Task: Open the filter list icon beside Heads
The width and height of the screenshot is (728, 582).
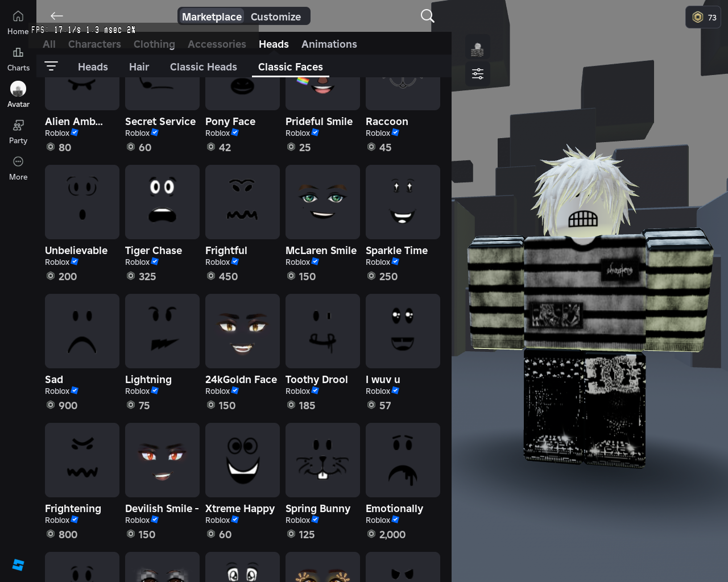Action: [51, 66]
